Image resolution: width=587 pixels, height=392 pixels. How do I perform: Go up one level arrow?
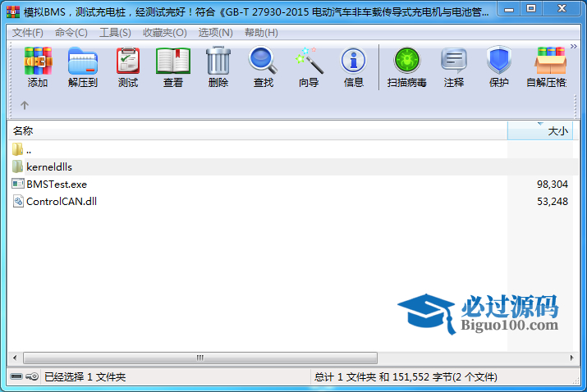click(25, 105)
